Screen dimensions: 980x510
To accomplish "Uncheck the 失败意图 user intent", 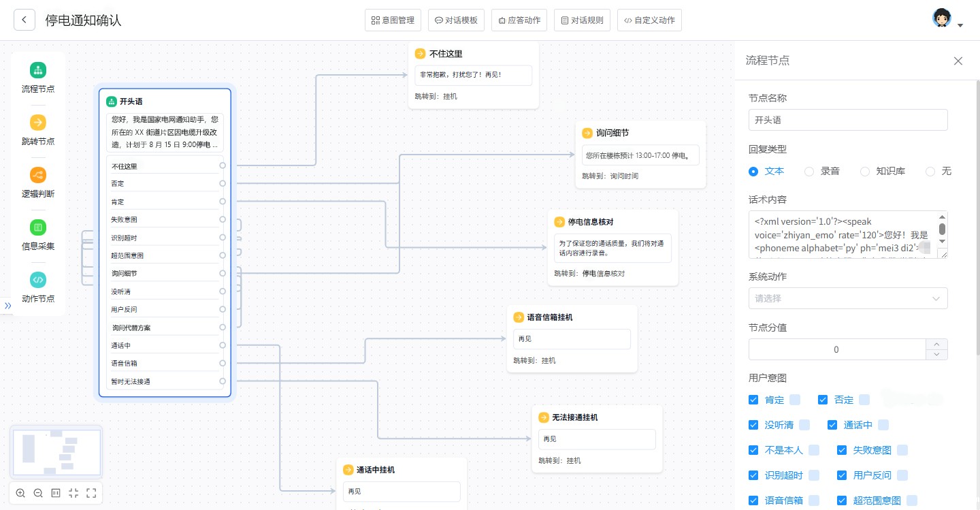I will (842, 450).
